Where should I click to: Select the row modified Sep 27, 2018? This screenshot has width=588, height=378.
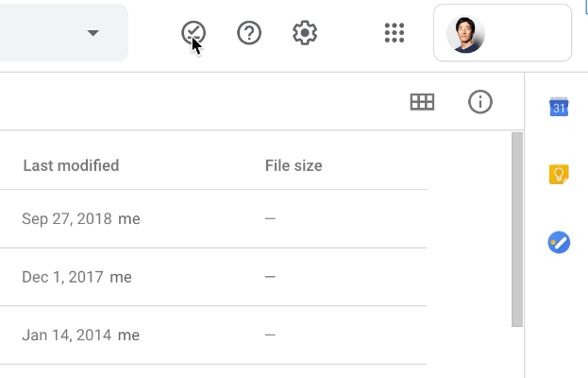(213, 218)
